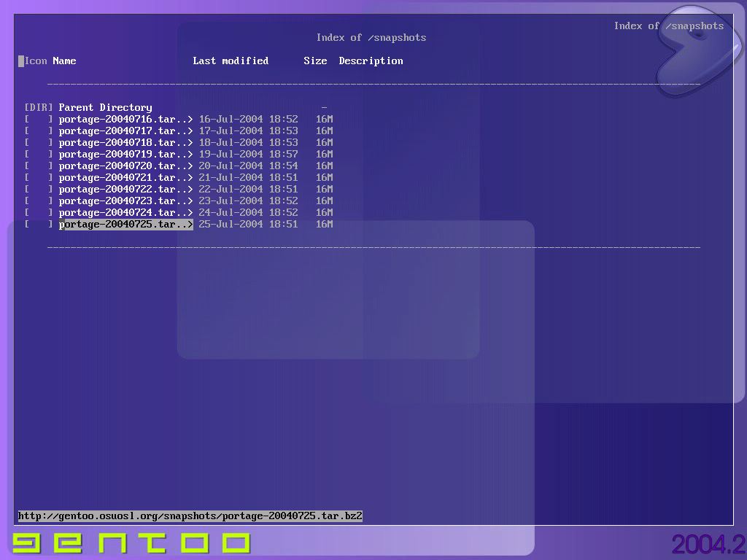
Task: Click the status bar URL for portage-20040725.tar.bz2
Action: click(x=190, y=516)
